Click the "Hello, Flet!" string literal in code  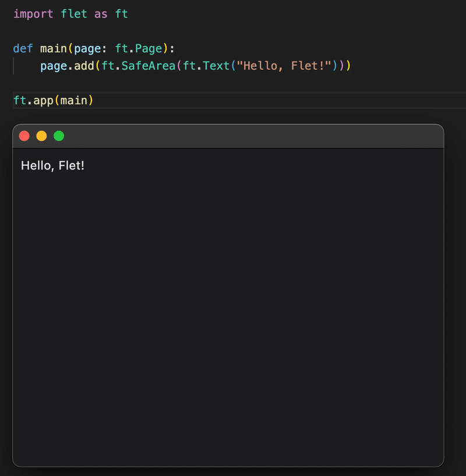click(x=284, y=66)
